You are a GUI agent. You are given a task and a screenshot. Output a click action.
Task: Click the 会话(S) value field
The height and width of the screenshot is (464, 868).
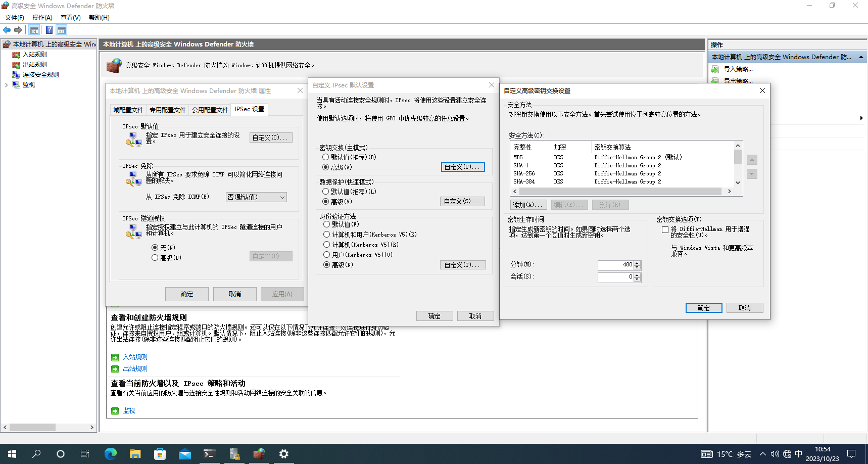click(616, 277)
